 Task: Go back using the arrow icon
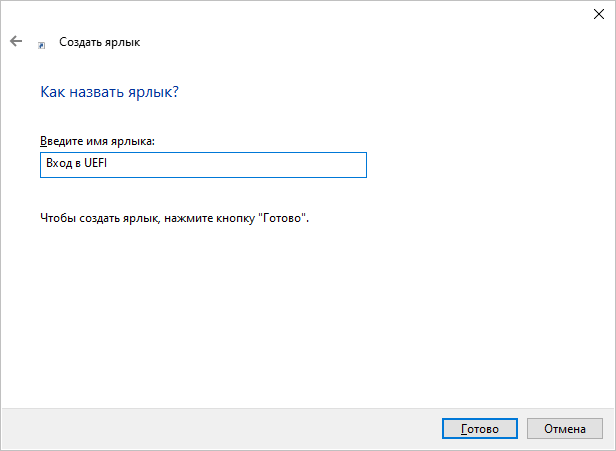click(x=16, y=41)
